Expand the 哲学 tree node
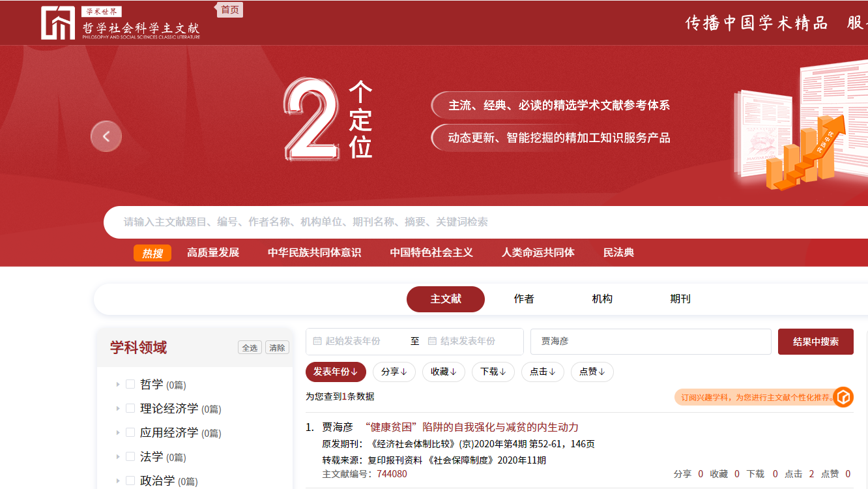 click(118, 384)
